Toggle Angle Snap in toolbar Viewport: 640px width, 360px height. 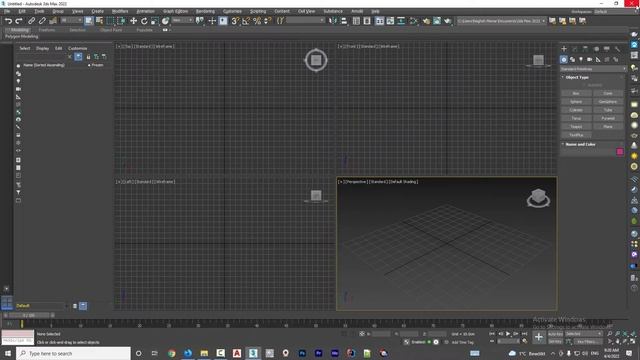pos(246,21)
